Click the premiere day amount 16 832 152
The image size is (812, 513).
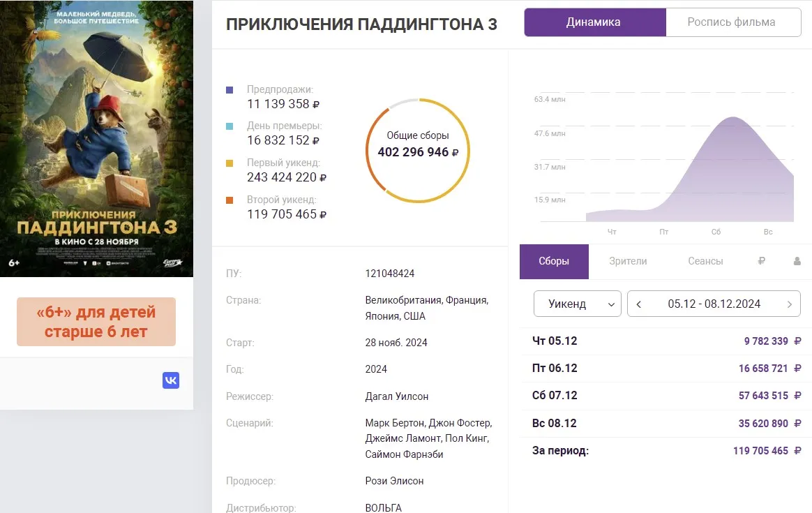tap(283, 140)
